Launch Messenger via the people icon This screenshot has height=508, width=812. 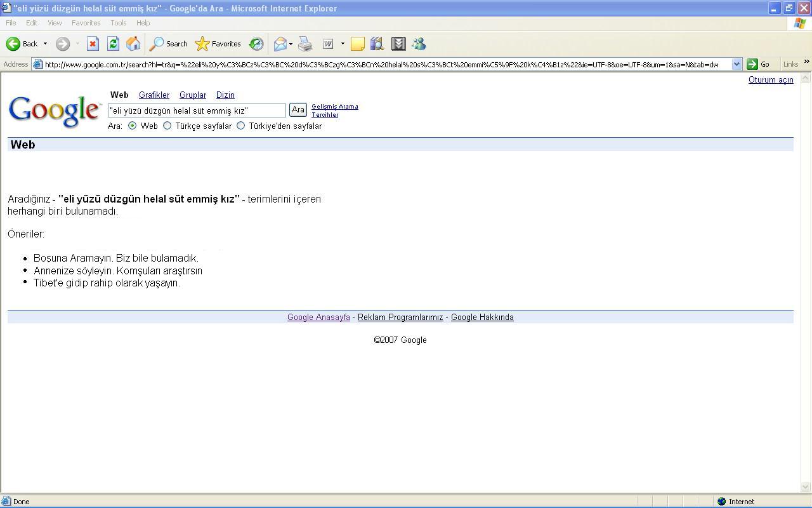coord(419,44)
